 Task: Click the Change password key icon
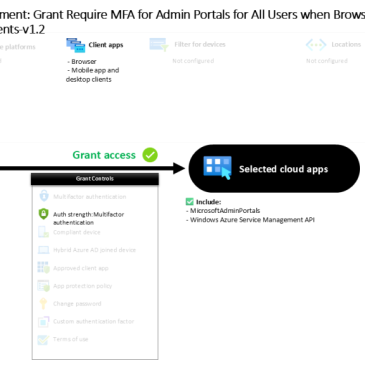[x=43, y=303]
